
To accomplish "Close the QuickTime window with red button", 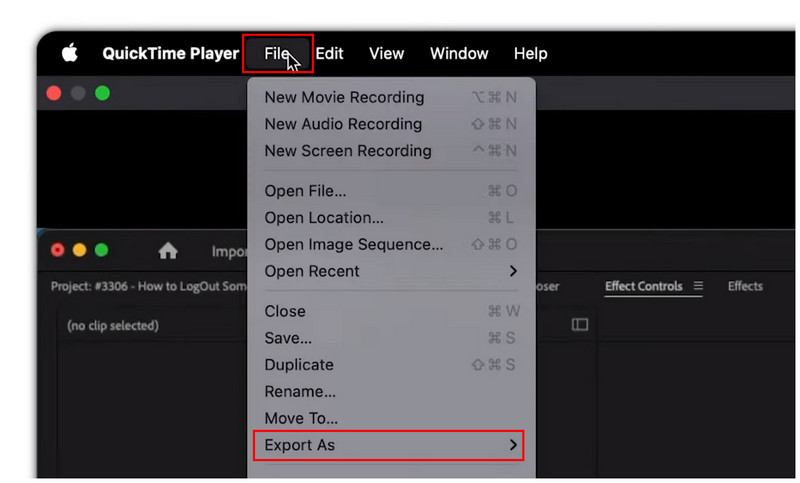I will [x=54, y=93].
